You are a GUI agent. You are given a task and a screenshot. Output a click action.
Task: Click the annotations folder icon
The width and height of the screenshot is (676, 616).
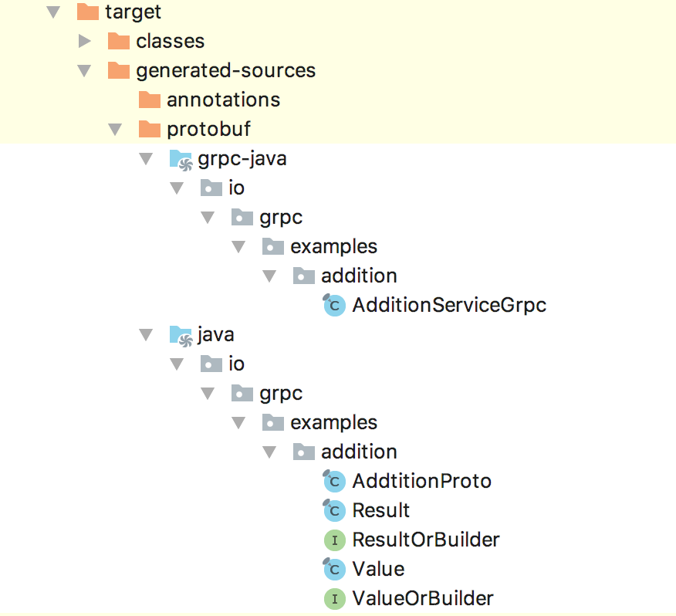click(x=149, y=100)
